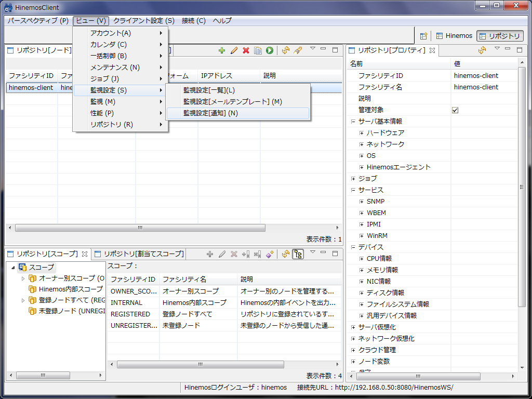Expand the ハードウェア property node
The height and width of the screenshot is (399, 532).
pos(362,133)
